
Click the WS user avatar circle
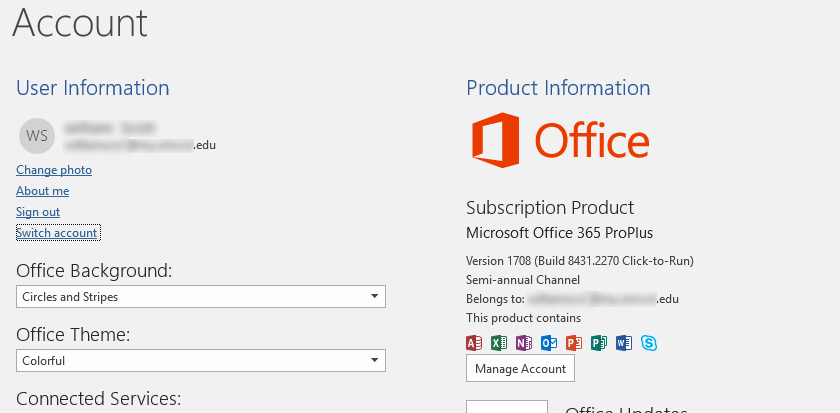click(37, 135)
